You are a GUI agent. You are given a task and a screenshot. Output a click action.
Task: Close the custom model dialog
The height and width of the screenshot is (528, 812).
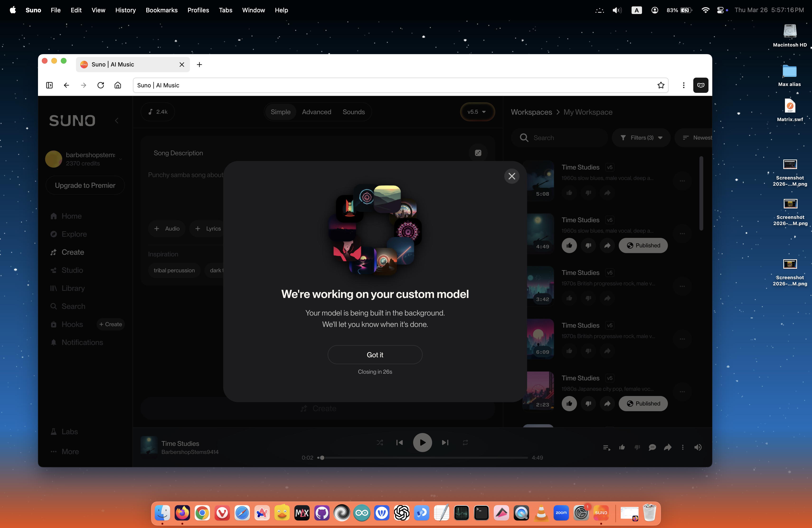click(x=511, y=176)
